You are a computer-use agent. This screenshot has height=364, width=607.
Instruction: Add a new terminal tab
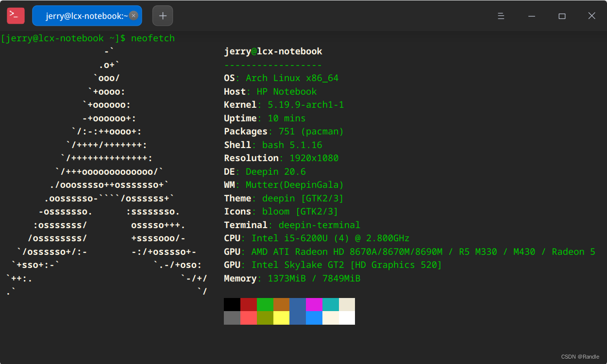pyautogui.click(x=163, y=16)
